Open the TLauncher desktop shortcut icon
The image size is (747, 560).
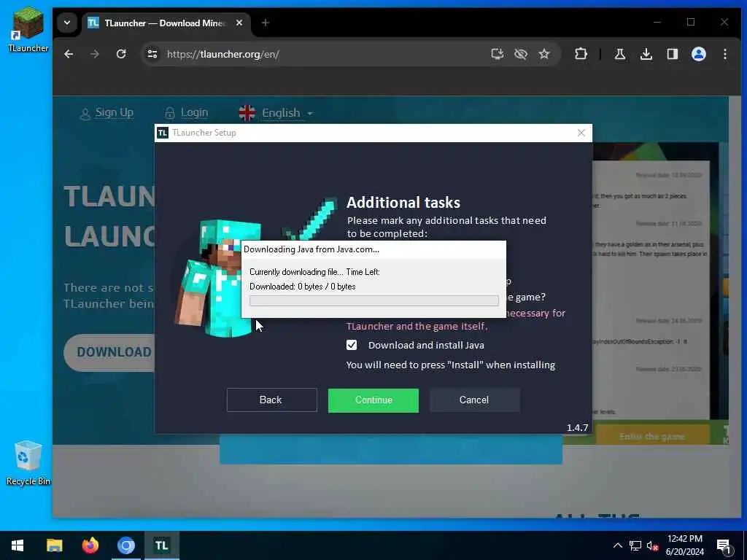[28, 28]
